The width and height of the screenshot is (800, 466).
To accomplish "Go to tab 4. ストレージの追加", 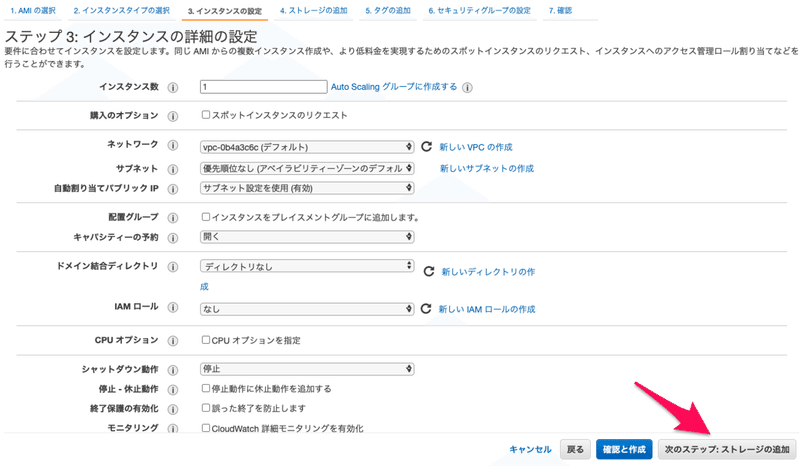I will click(x=313, y=10).
